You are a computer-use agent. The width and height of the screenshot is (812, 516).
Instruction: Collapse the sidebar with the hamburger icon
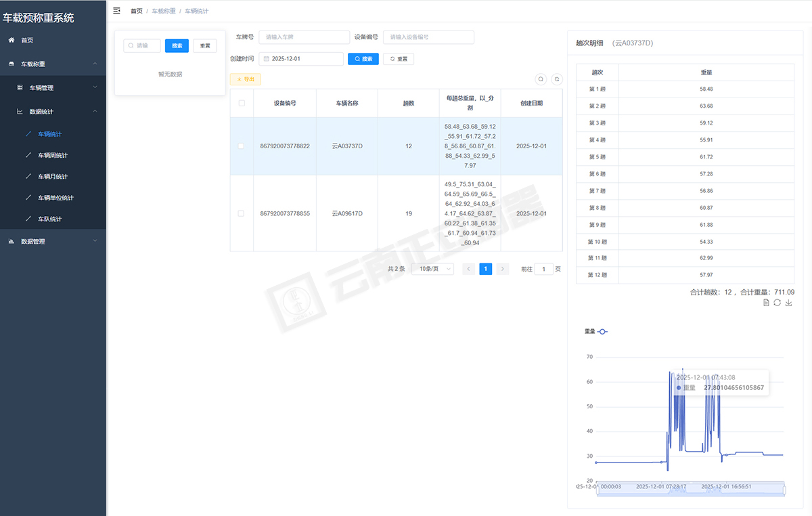point(117,11)
